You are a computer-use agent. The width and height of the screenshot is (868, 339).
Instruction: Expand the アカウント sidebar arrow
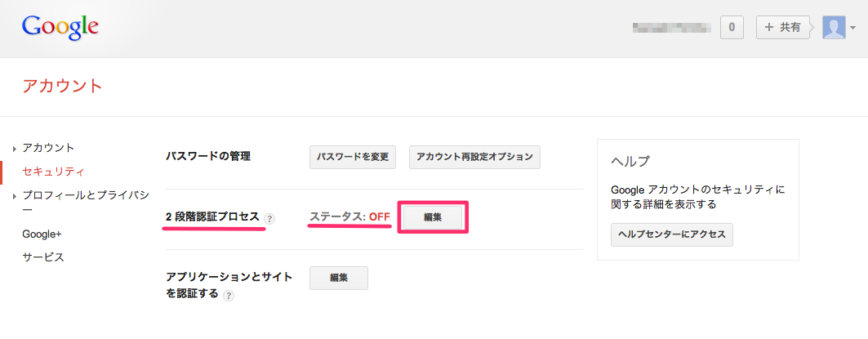(x=15, y=149)
